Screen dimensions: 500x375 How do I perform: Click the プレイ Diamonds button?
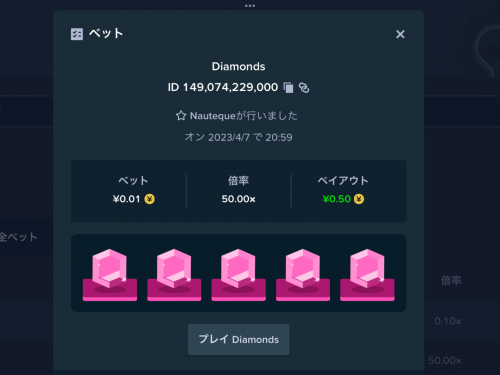(238, 339)
